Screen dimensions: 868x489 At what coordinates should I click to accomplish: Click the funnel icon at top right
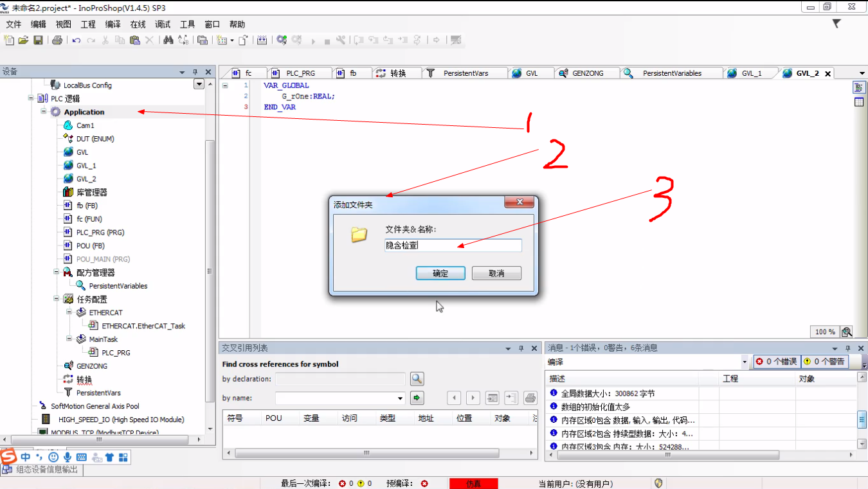pos(836,23)
